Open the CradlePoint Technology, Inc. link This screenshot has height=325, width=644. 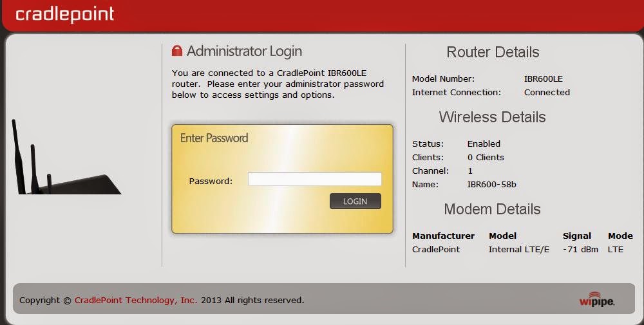click(x=135, y=300)
